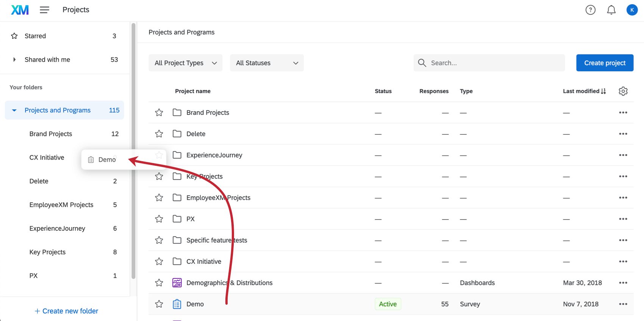Open the notifications bell
This screenshot has width=644, height=321.
tap(611, 10)
